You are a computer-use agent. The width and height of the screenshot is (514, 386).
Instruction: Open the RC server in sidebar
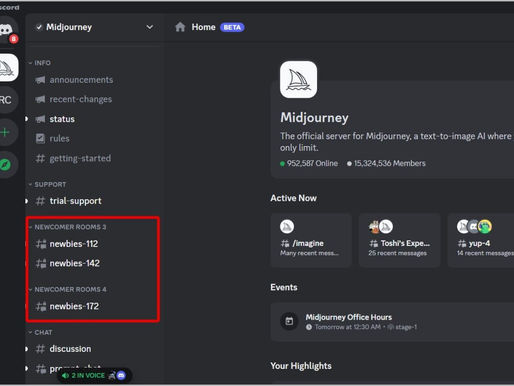coord(6,100)
